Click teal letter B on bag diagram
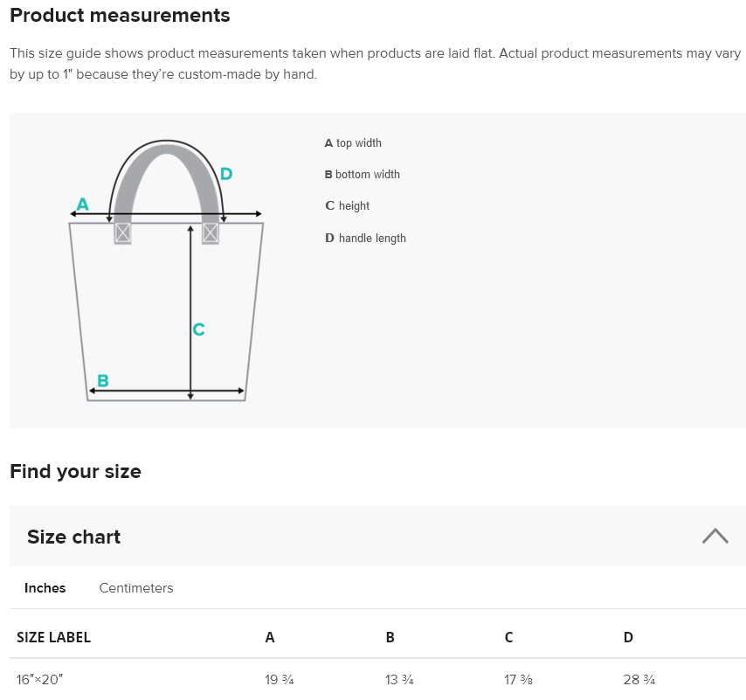 point(103,380)
